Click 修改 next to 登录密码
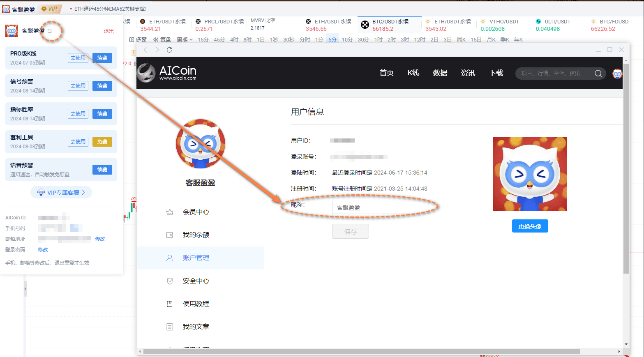 pyautogui.click(x=43, y=250)
